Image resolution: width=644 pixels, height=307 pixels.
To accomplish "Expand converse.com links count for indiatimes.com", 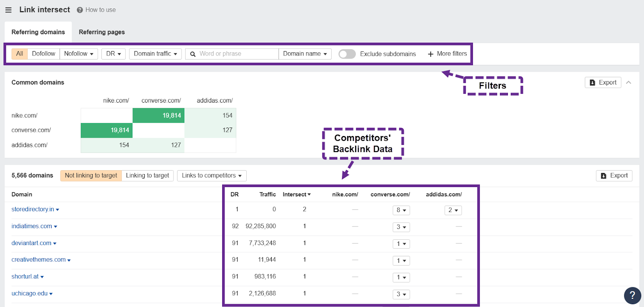I will [401, 227].
